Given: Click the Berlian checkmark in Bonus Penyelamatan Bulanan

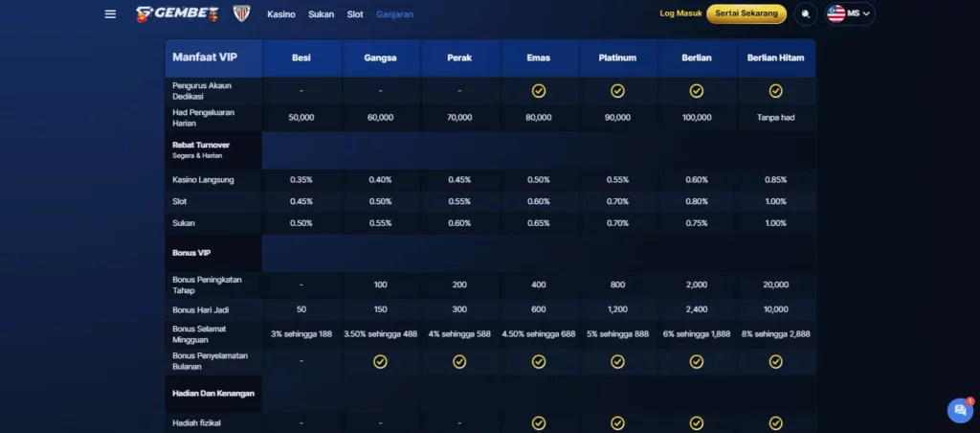Looking at the screenshot, I should [697, 362].
